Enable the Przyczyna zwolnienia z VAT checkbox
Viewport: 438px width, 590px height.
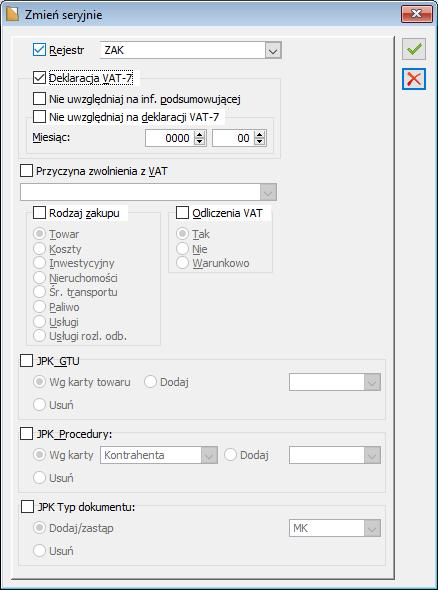(x=26, y=171)
